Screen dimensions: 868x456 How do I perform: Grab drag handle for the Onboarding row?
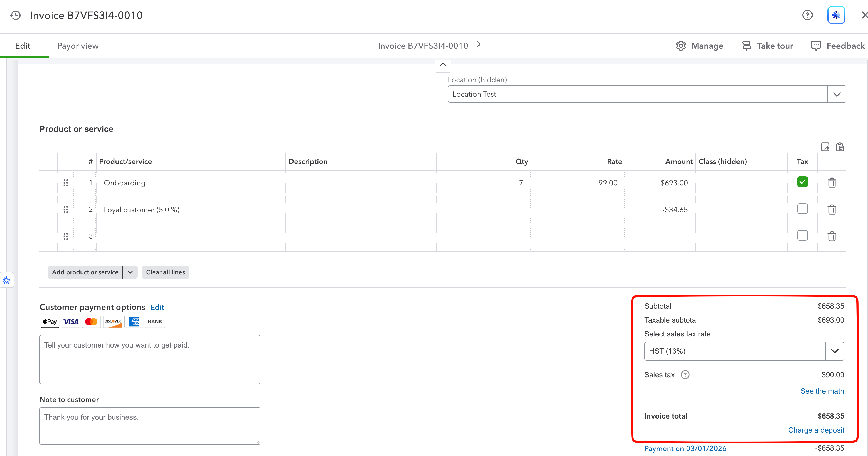coord(66,183)
